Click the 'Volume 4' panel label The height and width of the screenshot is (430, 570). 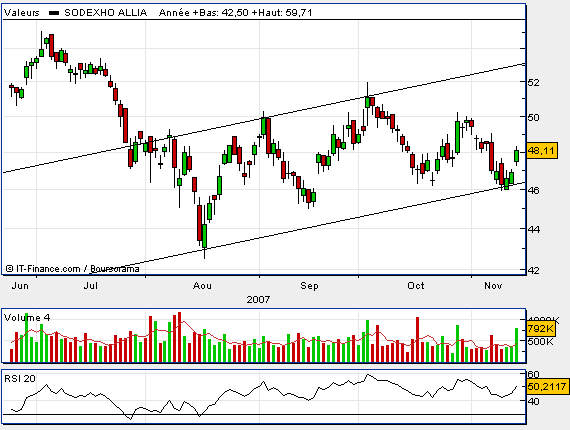(27, 318)
